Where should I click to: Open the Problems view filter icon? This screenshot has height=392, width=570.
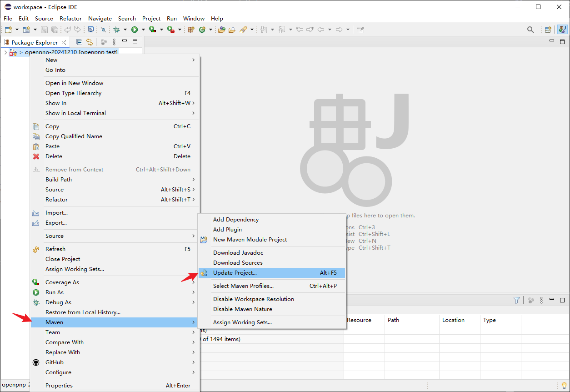(516, 300)
